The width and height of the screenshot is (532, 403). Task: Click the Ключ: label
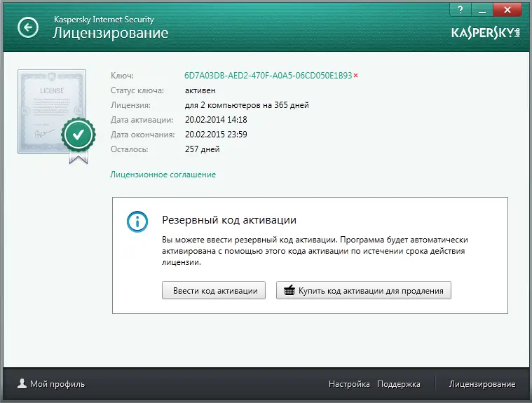tap(122, 76)
